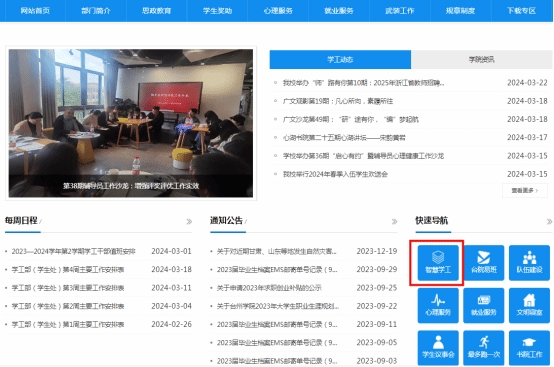The width and height of the screenshot is (554, 367).
Task: Open the 书院工作 graduation cap tile
Action: click(x=529, y=348)
